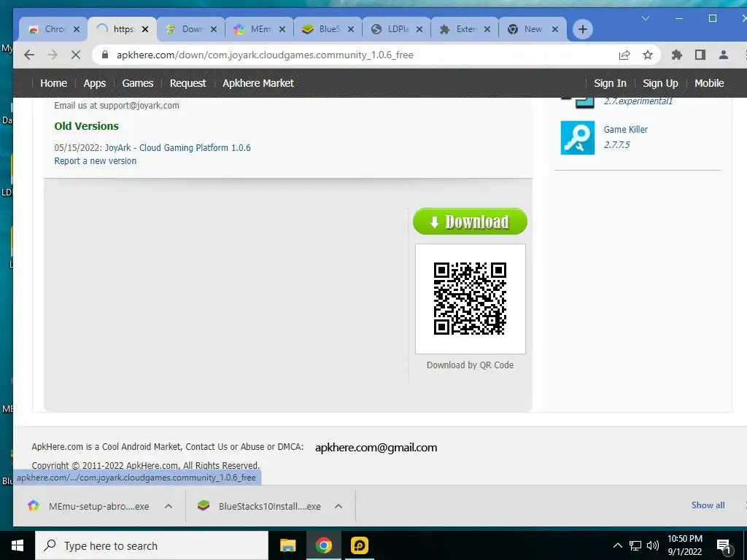Close the BlueS tab
747x560 pixels.
point(351,29)
